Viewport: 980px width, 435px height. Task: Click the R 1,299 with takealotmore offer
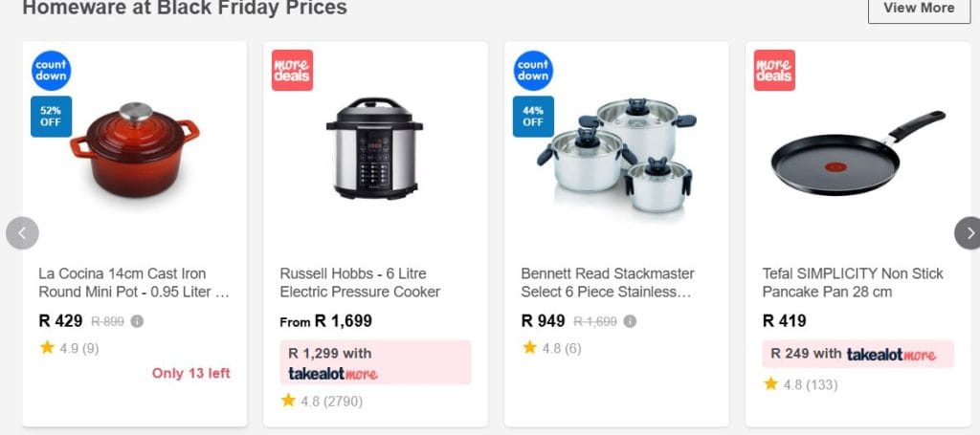375,362
